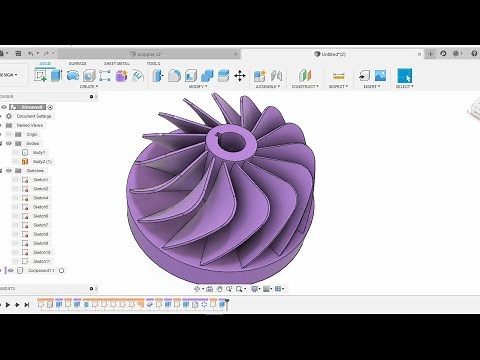This screenshot has width=480, height=360.
Task: Click the timeline Play button
Action: (8, 304)
